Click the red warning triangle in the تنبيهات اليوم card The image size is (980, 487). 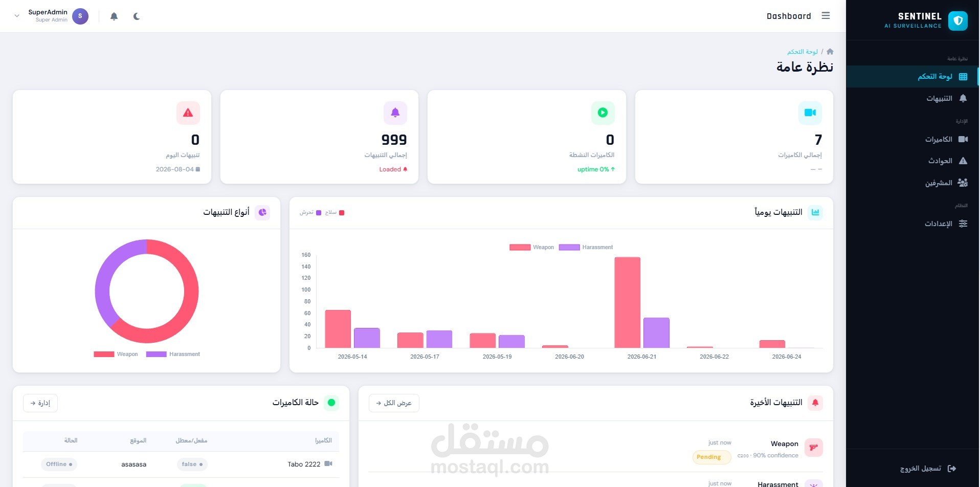click(x=188, y=113)
